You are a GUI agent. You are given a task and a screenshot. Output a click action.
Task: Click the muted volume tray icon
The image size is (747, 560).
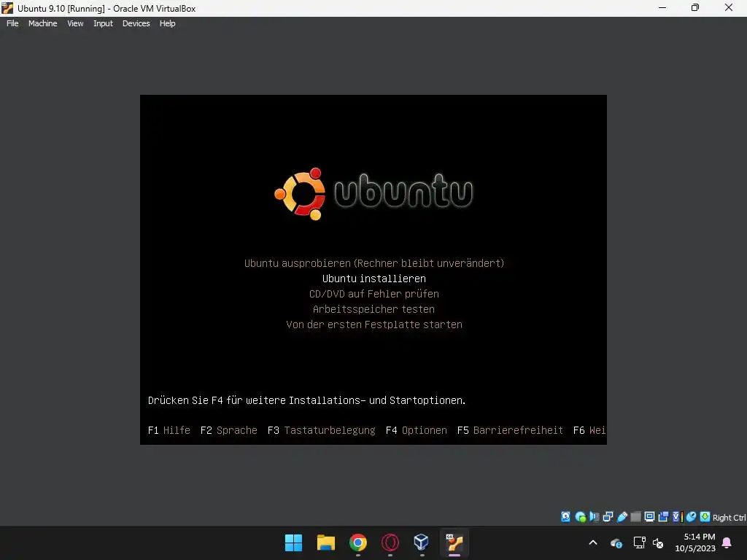click(658, 542)
